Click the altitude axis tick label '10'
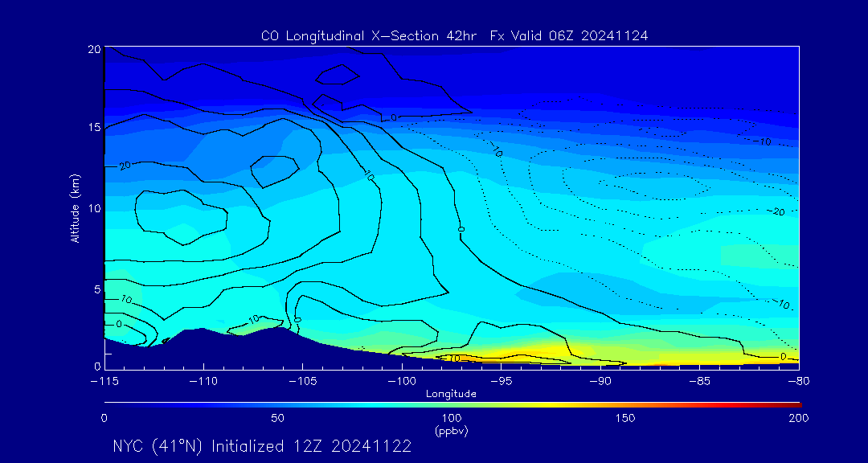Screen dimensions: 868x463 click(x=94, y=208)
